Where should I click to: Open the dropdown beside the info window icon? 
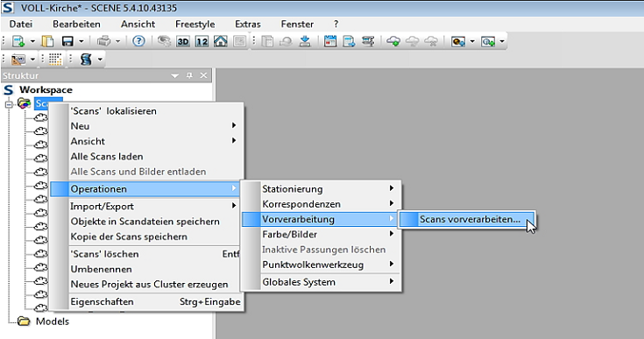pos(502,41)
